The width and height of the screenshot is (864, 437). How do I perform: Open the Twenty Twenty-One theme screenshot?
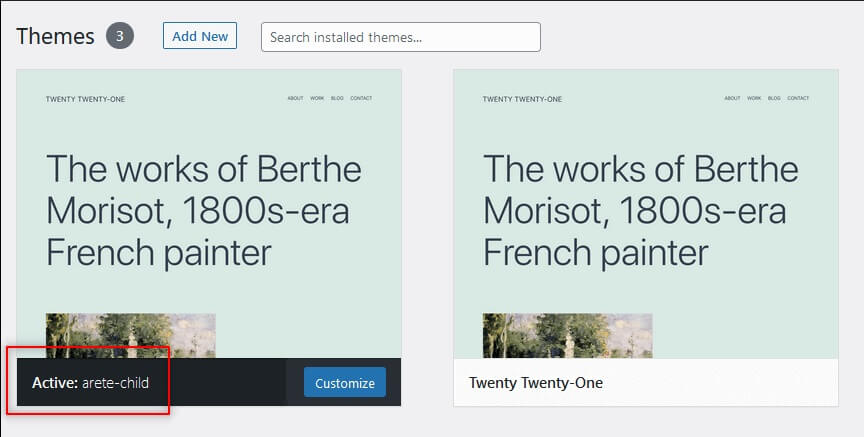pos(646,214)
